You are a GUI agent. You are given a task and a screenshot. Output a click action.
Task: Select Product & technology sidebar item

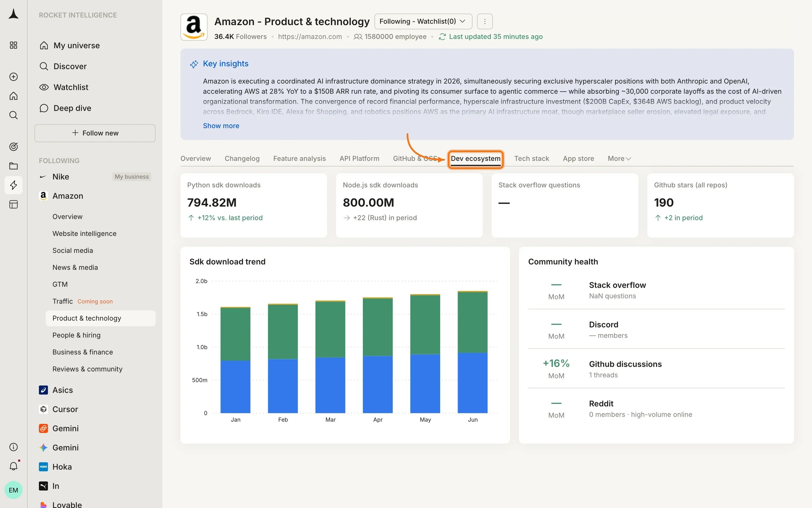(x=100, y=318)
